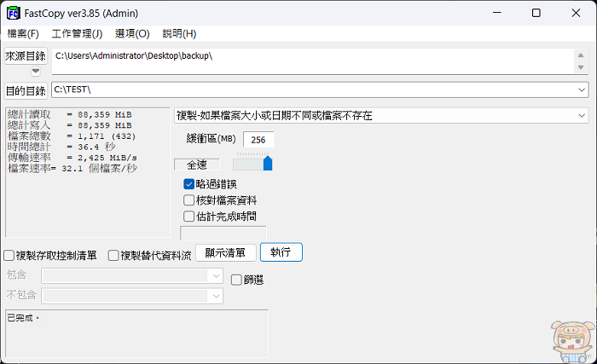Click the 緩衝區 buffer size field
This screenshot has width=597, height=364.
pos(258,140)
